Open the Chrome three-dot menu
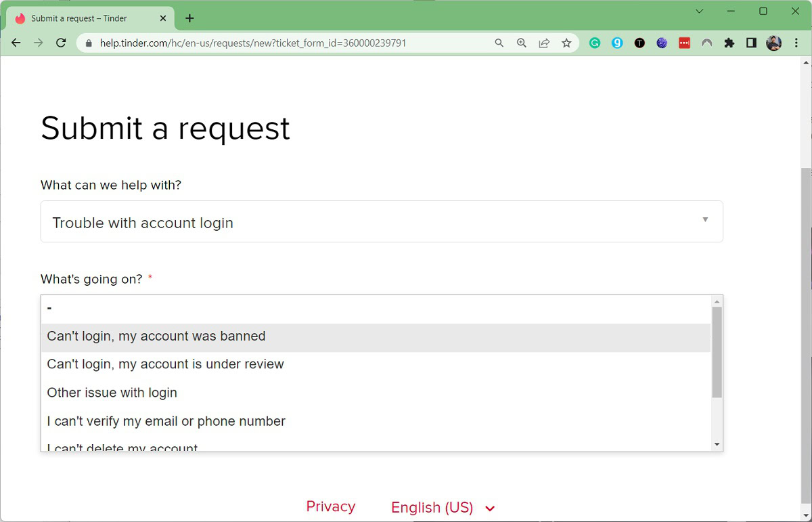 (796, 43)
